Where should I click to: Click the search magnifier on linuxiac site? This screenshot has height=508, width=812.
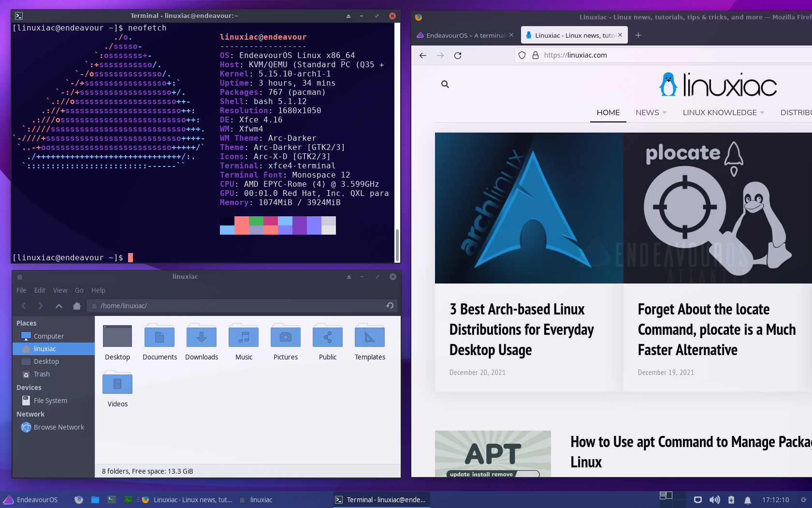click(445, 84)
